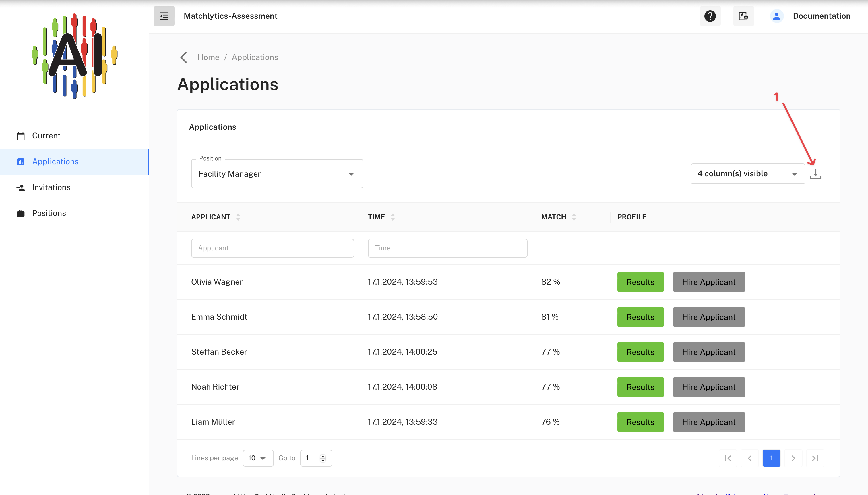Go to next page arrow

pos(793,458)
